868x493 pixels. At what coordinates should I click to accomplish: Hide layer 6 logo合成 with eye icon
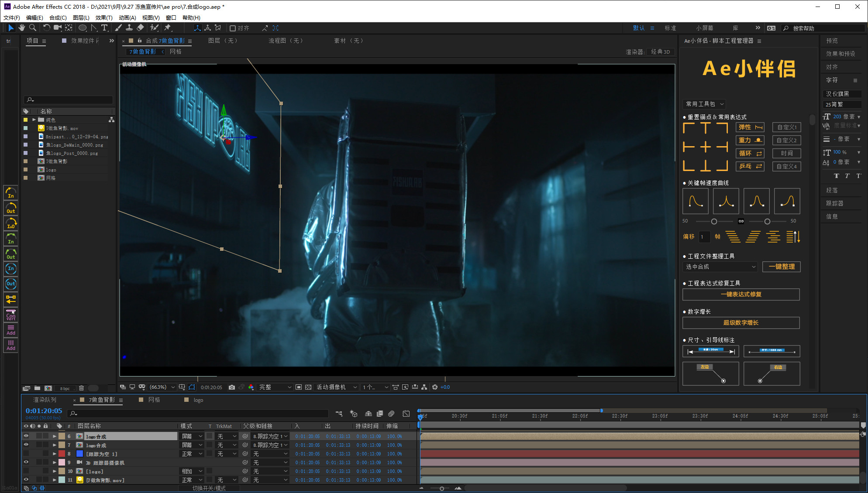click(x=26, y=436)
